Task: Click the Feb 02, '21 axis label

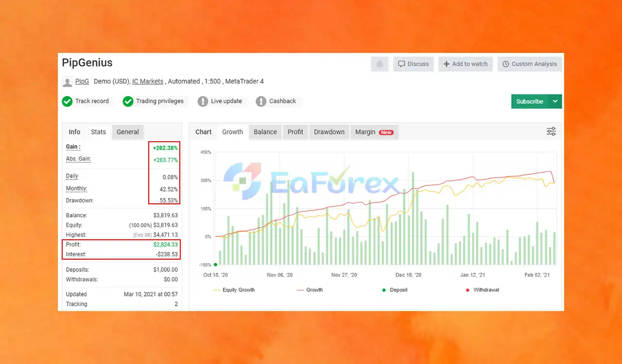Action: pos(537,275)
